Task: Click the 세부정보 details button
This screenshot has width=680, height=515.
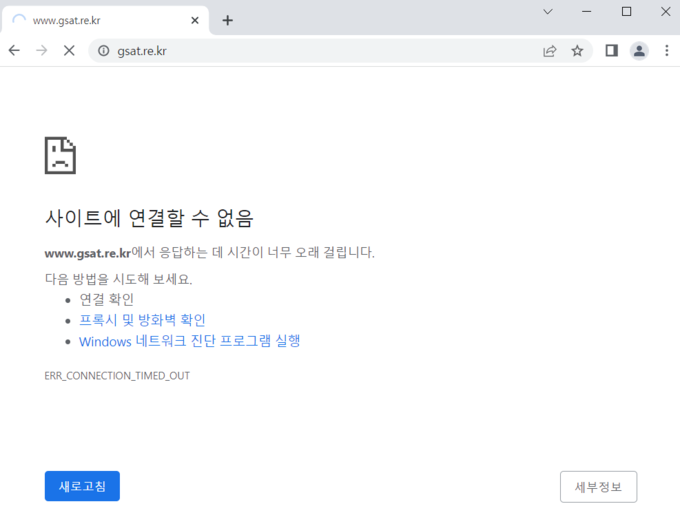Action: 598,487
